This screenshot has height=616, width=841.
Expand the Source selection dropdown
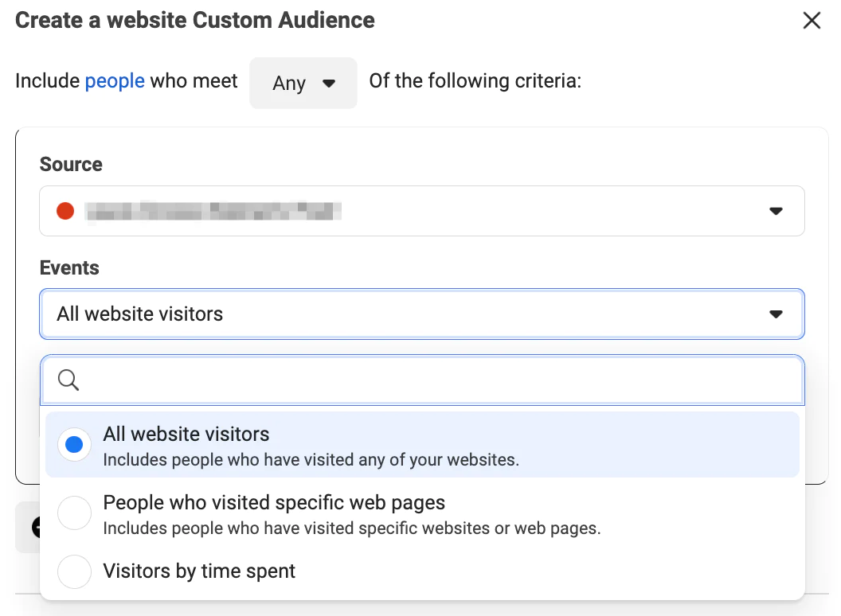pos(421,211)
